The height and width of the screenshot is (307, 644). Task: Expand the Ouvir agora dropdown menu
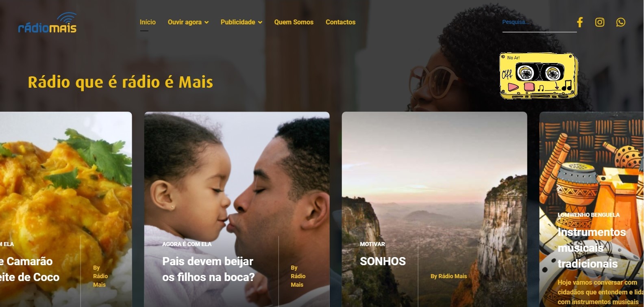(188, 22)
